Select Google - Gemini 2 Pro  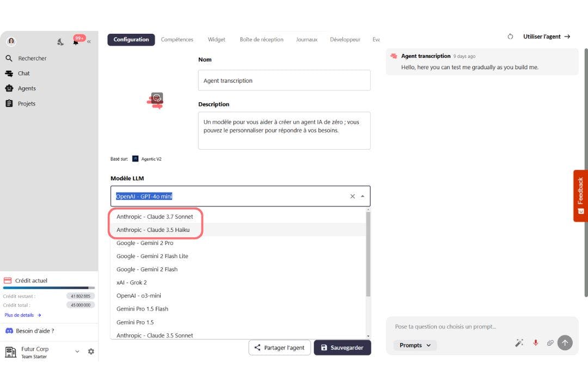point(238,243)
